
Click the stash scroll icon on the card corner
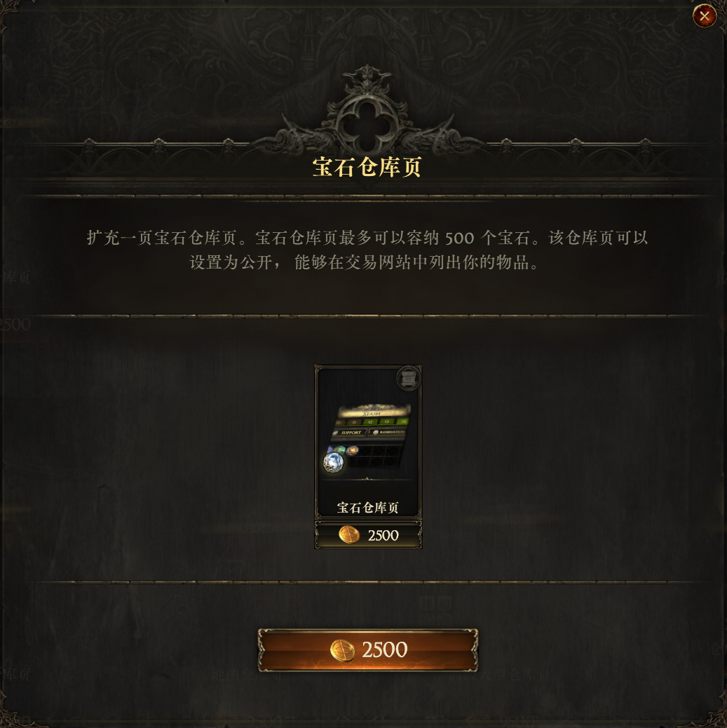[409, 378]
